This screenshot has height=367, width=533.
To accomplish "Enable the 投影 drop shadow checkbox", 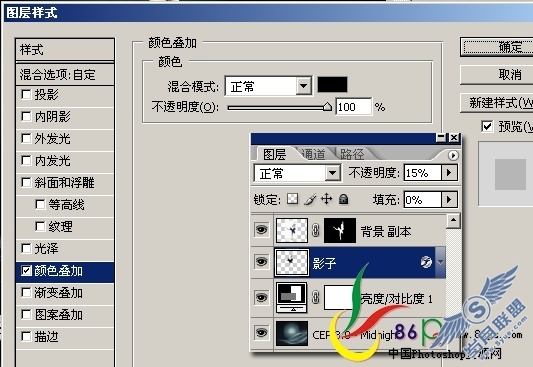I will [x=26, y=94].
